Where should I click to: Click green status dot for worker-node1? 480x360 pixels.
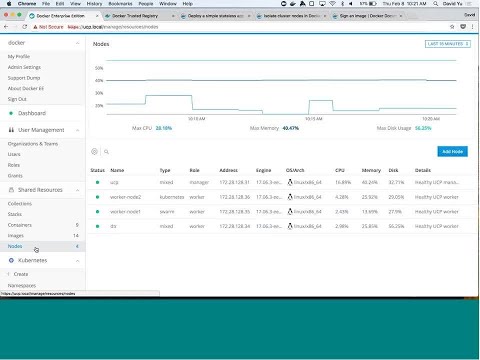coord(97,212)
